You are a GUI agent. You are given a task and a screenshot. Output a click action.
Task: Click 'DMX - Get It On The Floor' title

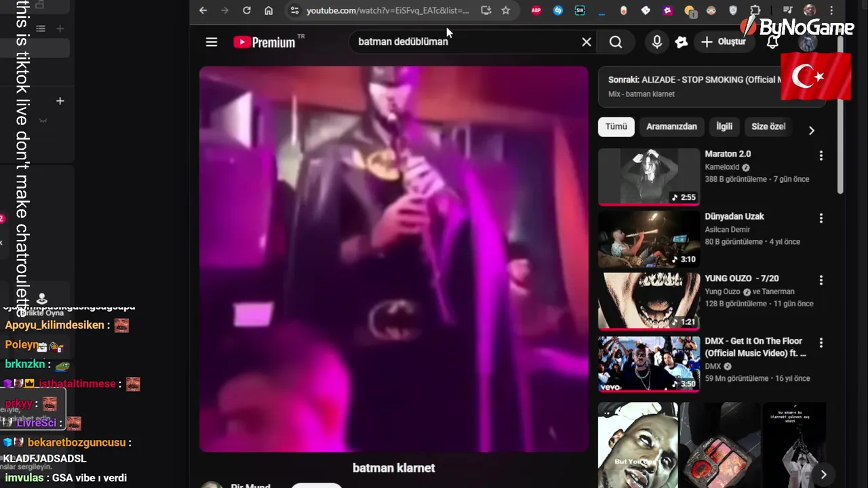755,347
